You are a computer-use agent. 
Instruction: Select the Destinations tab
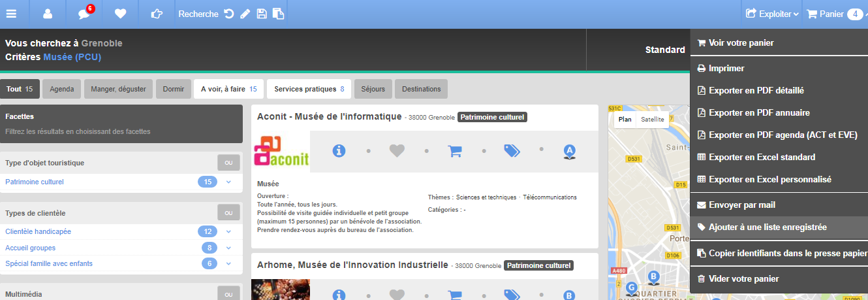(x=421, y=89)
